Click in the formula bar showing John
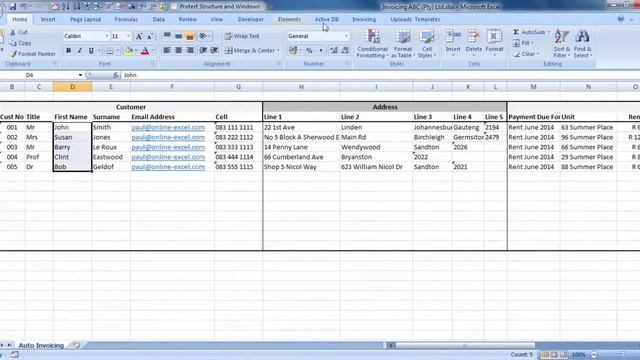The width and height of the screenshot is (640, 360). click(380, 75)
